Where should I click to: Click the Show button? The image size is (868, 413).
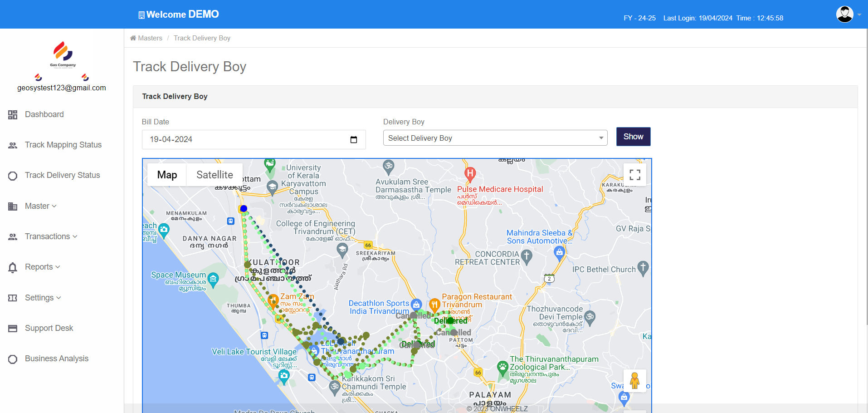633,137
